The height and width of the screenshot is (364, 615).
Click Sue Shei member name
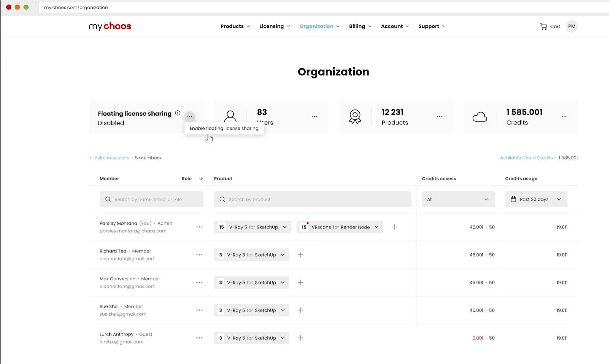click(x=109, y=307)
